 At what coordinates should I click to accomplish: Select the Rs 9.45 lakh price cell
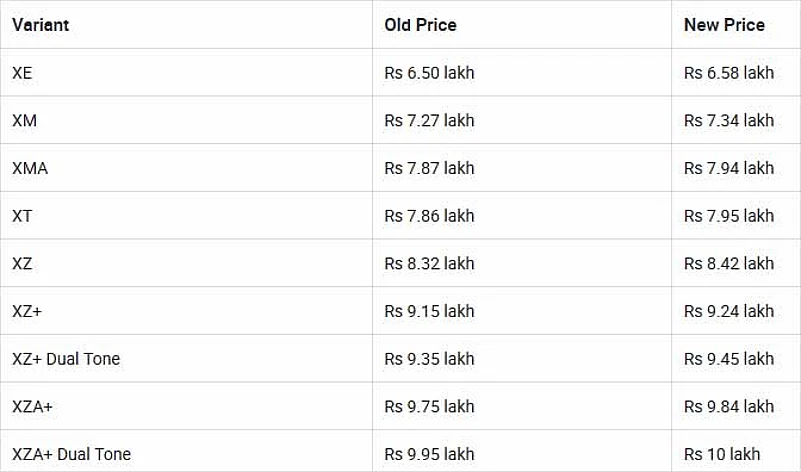[x=729, y=359]
